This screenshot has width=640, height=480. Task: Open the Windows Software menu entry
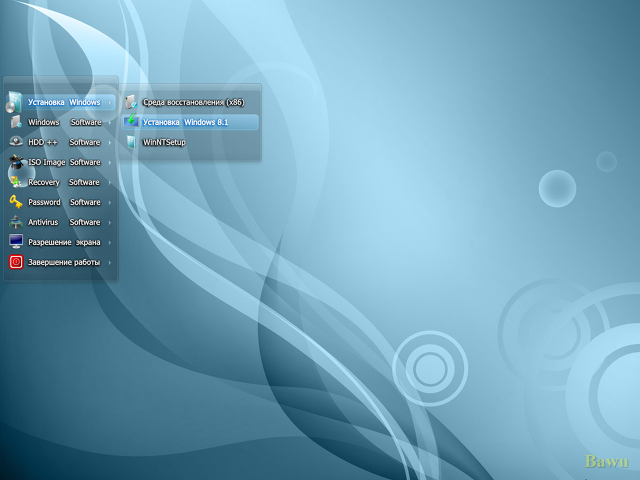point(60,122)
